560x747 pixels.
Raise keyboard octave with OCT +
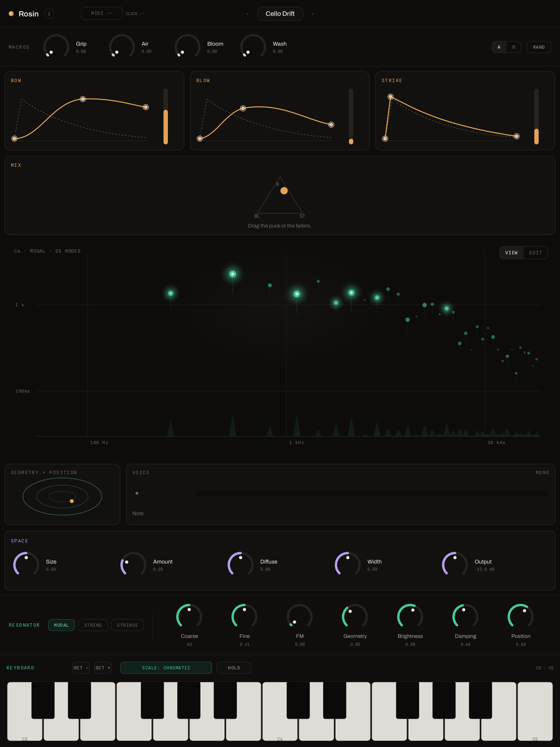coord(103,668)
